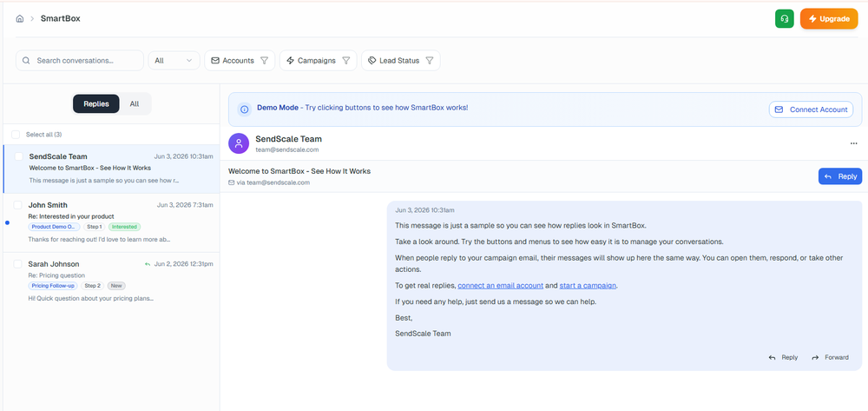868x411 pixels.
Task: Click the envelope icon beside via team@sendscale.com
Action: click(232, 182)
